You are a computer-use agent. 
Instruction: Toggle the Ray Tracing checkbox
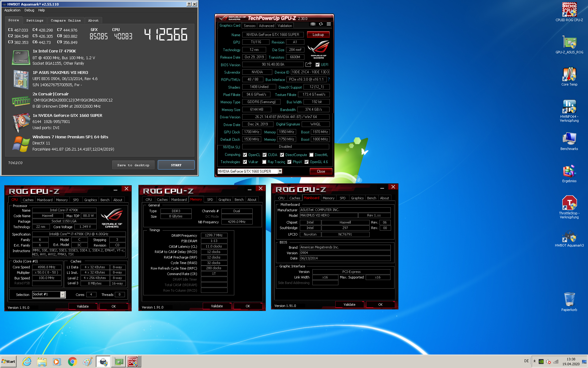tap(264, 162)
